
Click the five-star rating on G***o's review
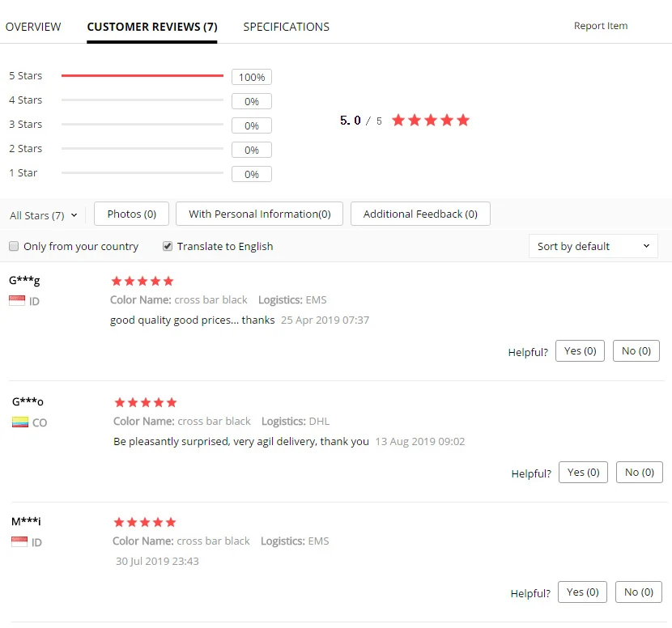click(x=145, y=402)
